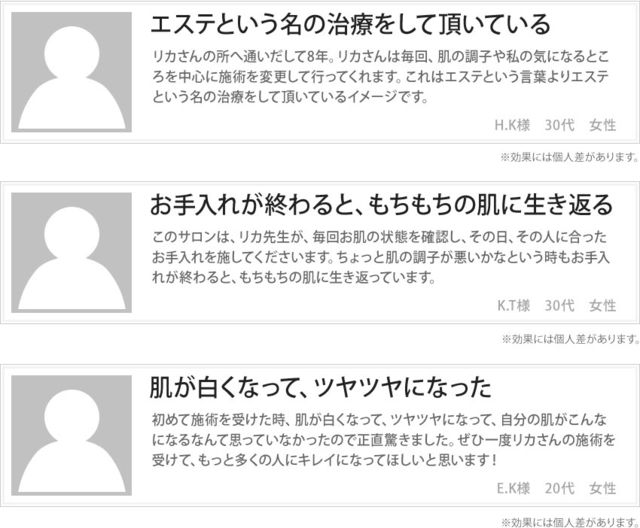
Task: Click the avatar placeholder in E.K review
Action: coord(71,435)
